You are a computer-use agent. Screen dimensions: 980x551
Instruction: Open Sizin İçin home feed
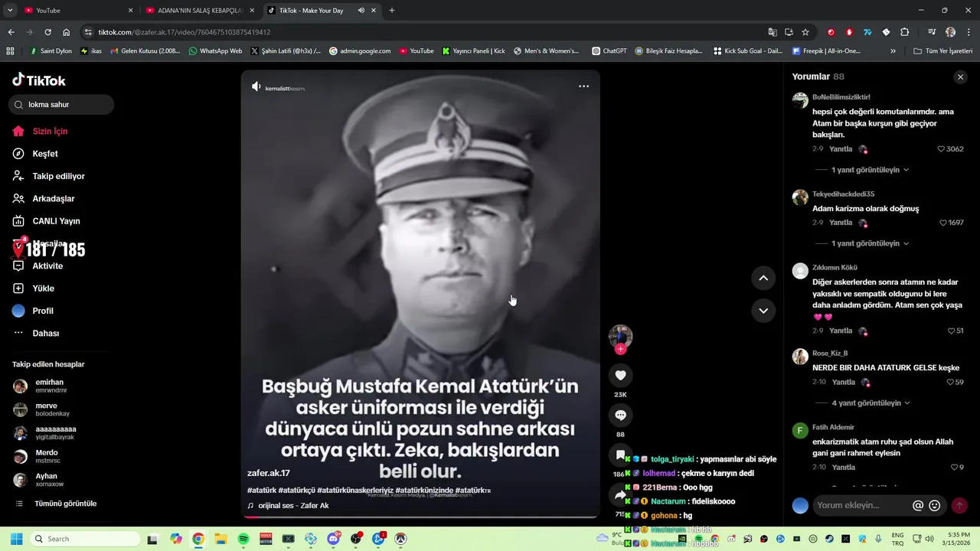click(40, 131)
